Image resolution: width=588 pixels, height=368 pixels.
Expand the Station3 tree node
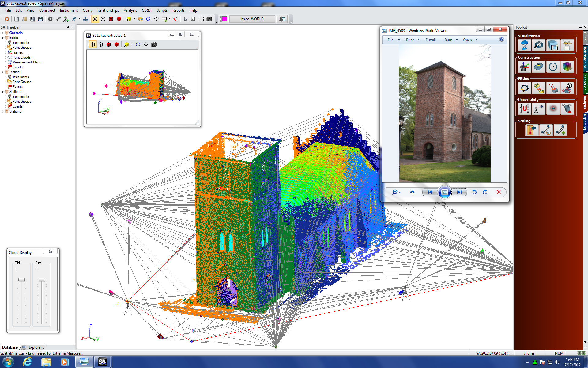click(3, 111)
